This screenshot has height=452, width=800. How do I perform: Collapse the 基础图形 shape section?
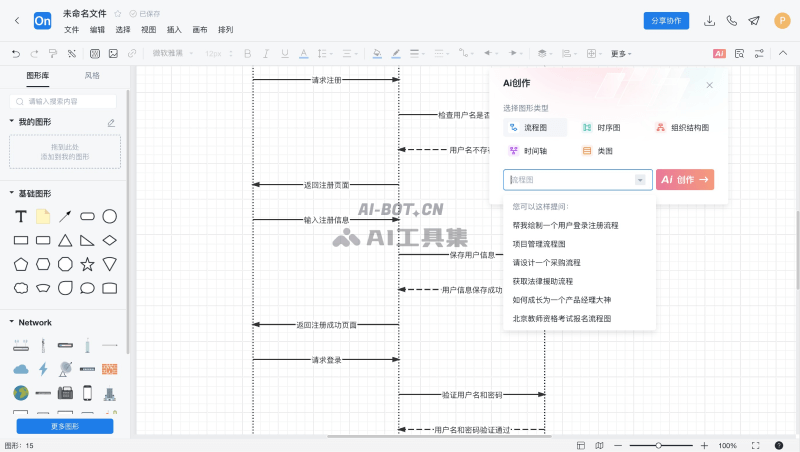click(11, 193)
